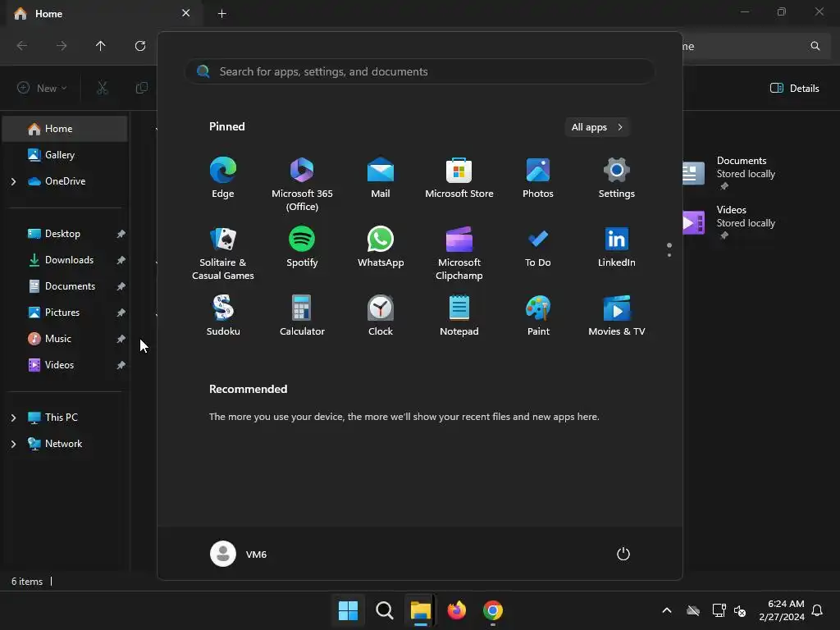Open the New dropdown in Explorer

pos(42,88)
